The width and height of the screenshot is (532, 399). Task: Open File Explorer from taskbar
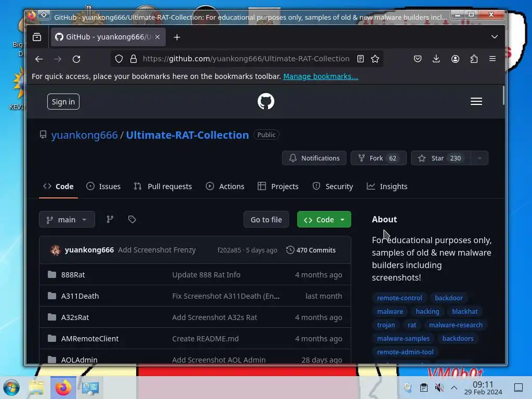click(37, 388)
